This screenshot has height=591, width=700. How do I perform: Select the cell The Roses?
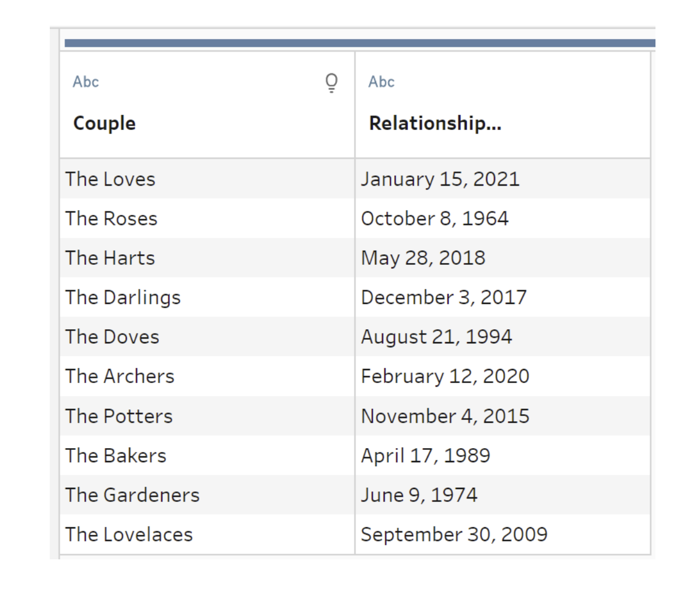111,218
